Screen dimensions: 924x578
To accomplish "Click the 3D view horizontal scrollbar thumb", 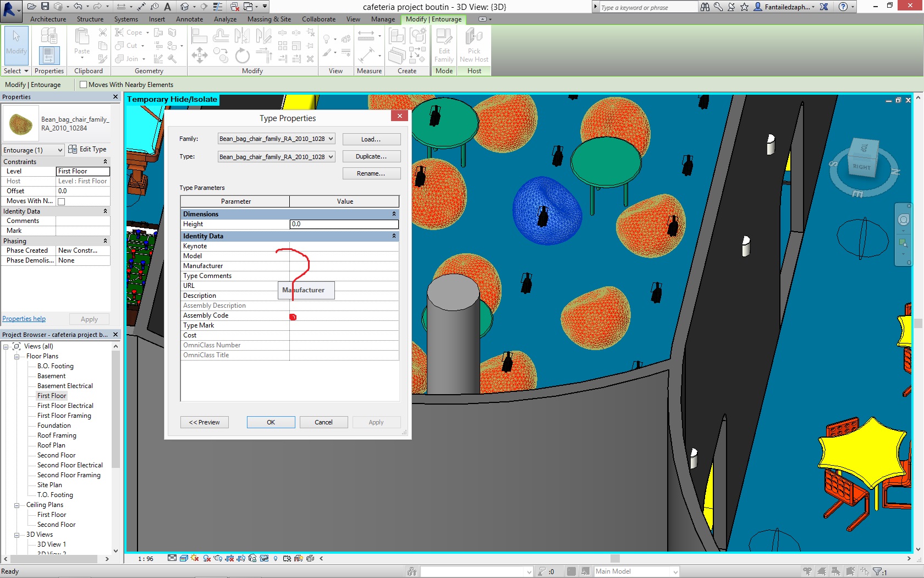I will tap(615, 558).
